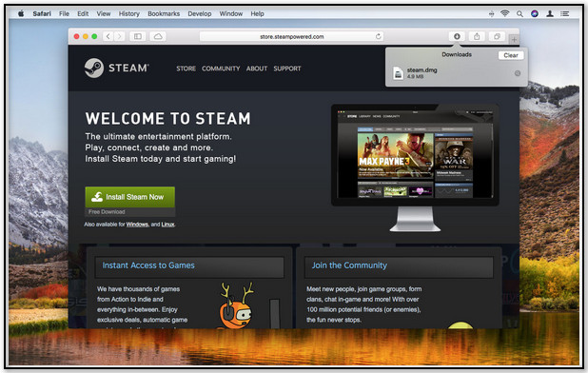The width and height of the screenshot is (588, 373).
Task: Open the Bookmarks menu
Action: [x=164, y=14]
